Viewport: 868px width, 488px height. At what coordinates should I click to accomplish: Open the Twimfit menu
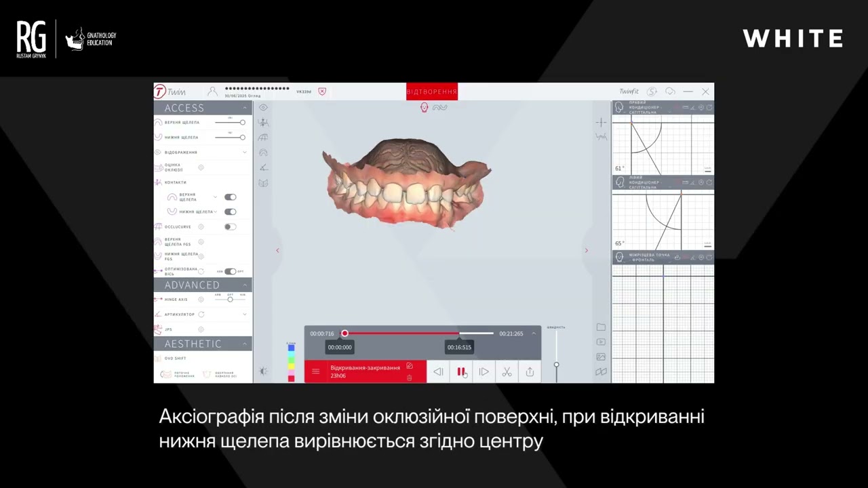629,91
